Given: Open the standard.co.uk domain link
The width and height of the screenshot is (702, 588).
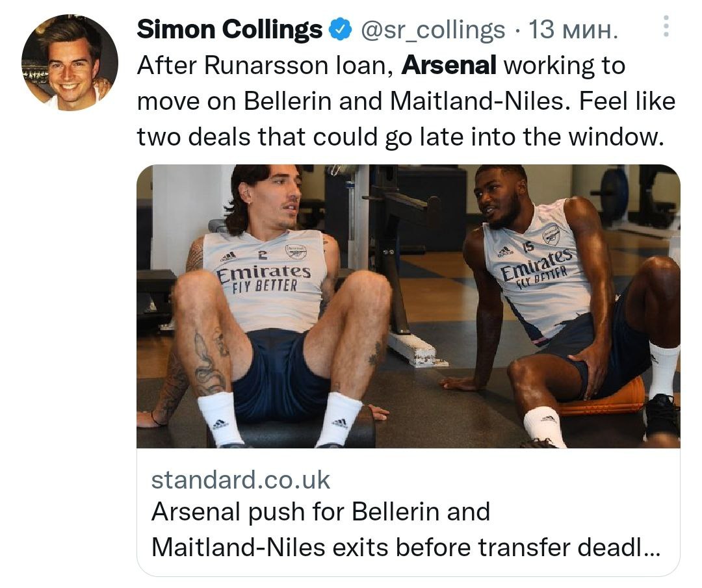Looking at the screenshot, I should pyautogui.click(x=240, y=480).
